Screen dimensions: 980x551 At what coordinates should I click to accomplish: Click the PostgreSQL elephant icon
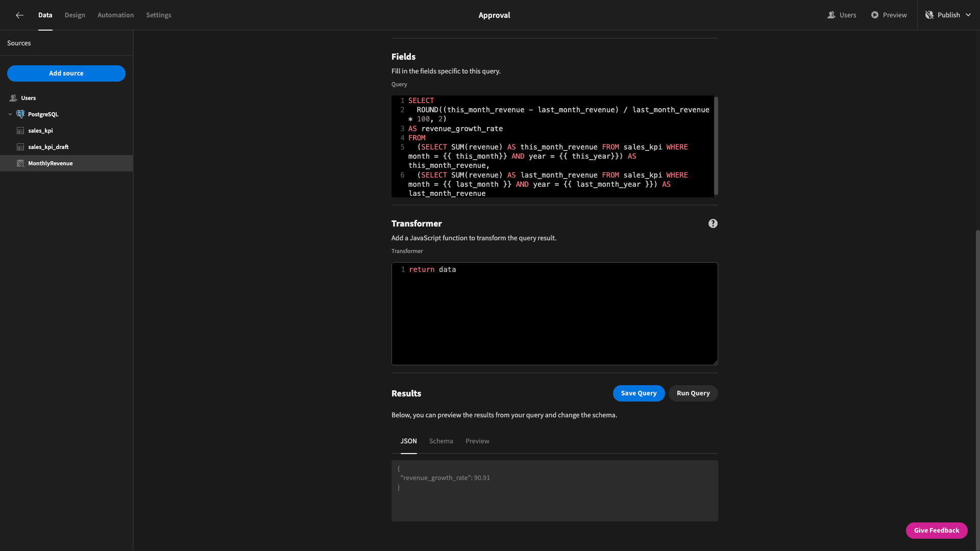(x=20, y=114)
